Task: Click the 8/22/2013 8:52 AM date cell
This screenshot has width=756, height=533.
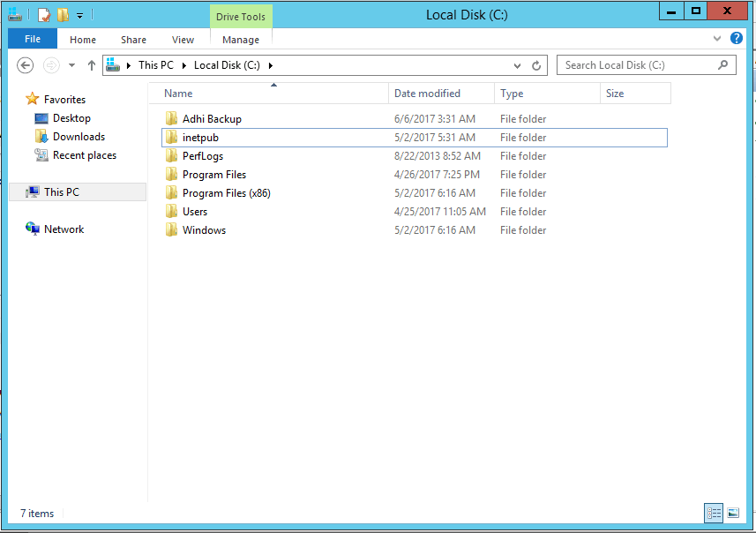Action: click(x=438, y=156)
